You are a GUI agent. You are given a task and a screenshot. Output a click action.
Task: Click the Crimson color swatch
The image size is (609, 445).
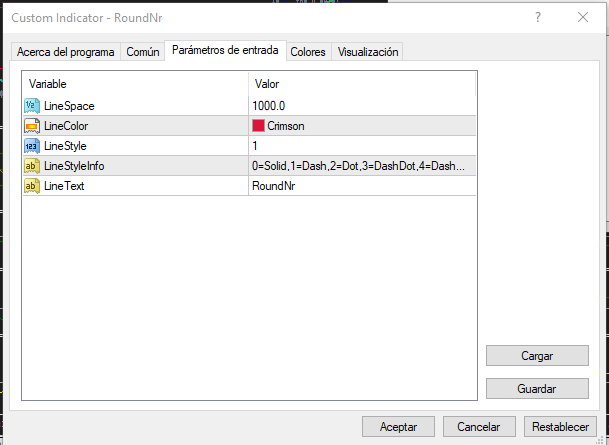click(258, 126)
